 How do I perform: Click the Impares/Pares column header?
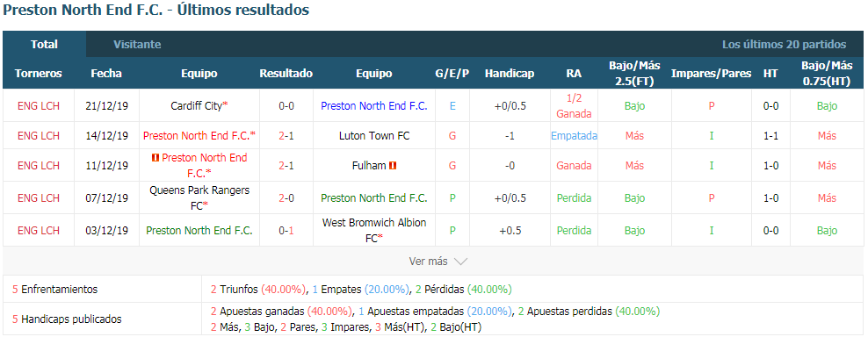(712, 74)
